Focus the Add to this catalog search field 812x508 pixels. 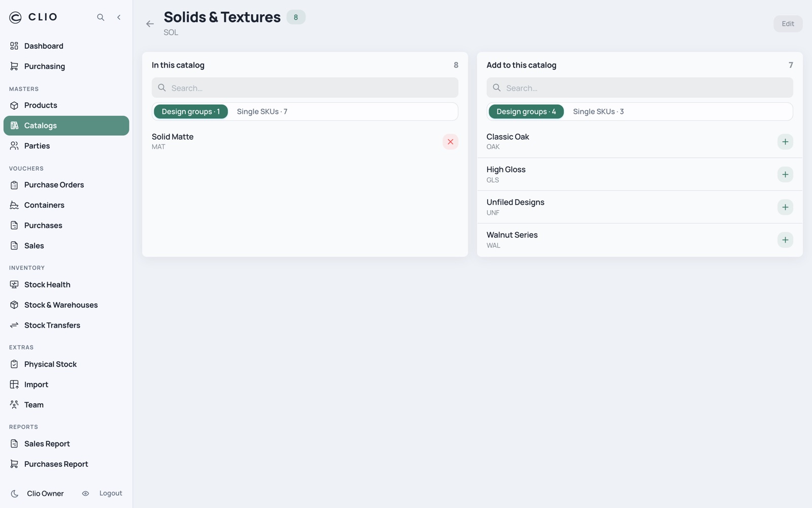click(639, 88)
